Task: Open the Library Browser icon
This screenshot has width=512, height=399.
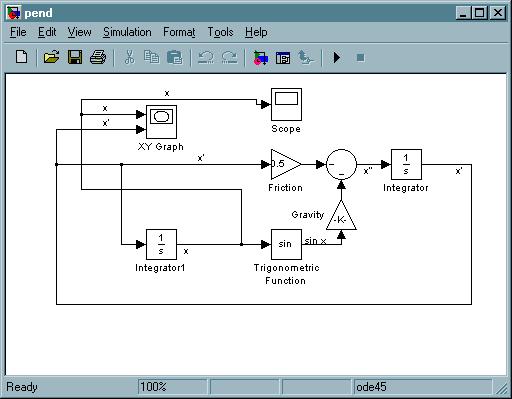Action: (x=260, y=58)
